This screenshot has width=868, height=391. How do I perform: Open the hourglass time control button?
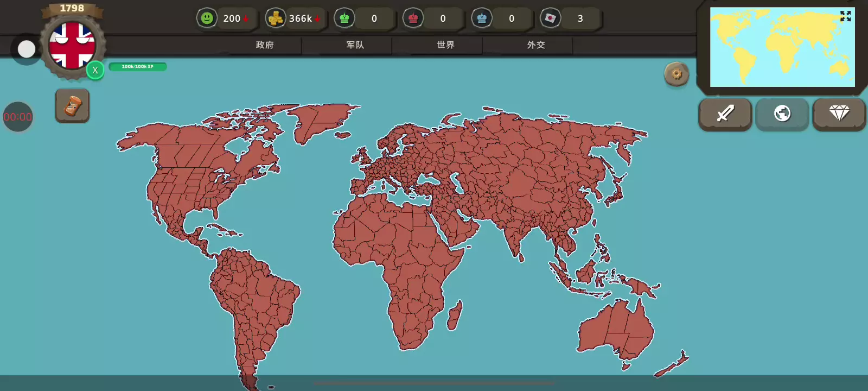(72, 105)
